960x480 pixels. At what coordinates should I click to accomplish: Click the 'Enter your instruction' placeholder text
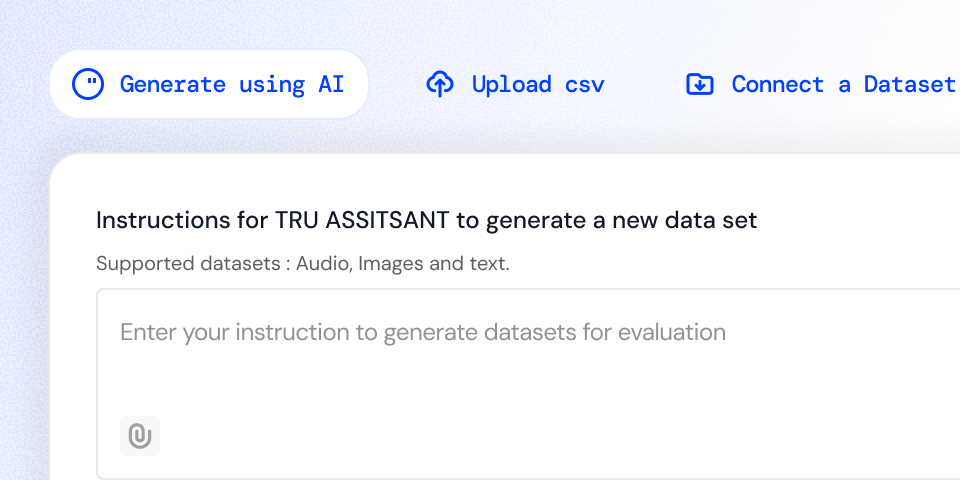(422, 332)
